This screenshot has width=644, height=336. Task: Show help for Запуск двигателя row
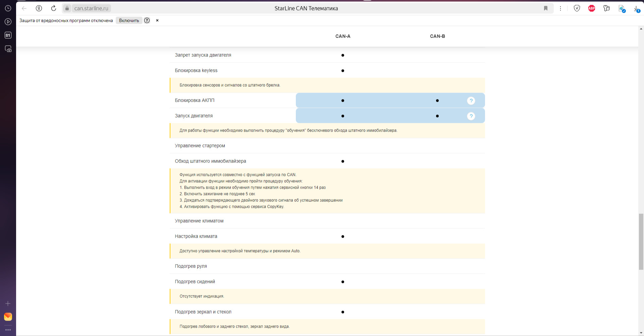(x=471, y=116)
